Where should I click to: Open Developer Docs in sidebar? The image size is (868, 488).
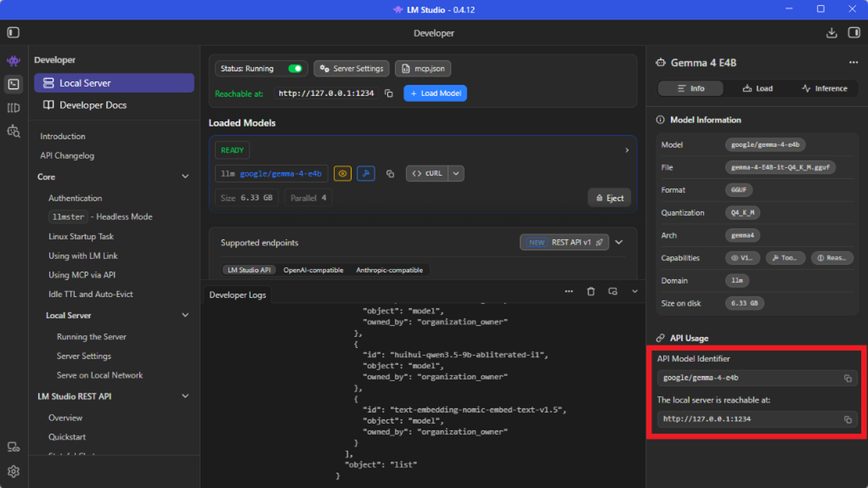114,105
